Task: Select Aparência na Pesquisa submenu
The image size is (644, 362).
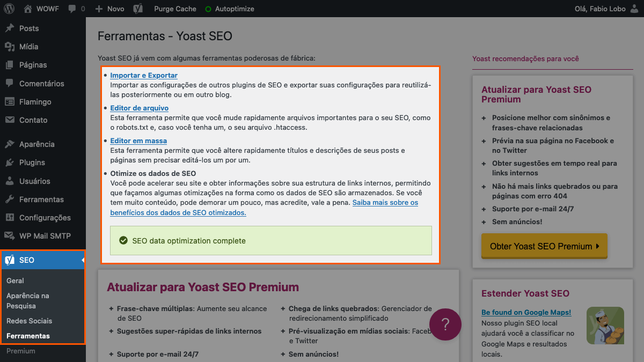Action: tap(28, 300)
